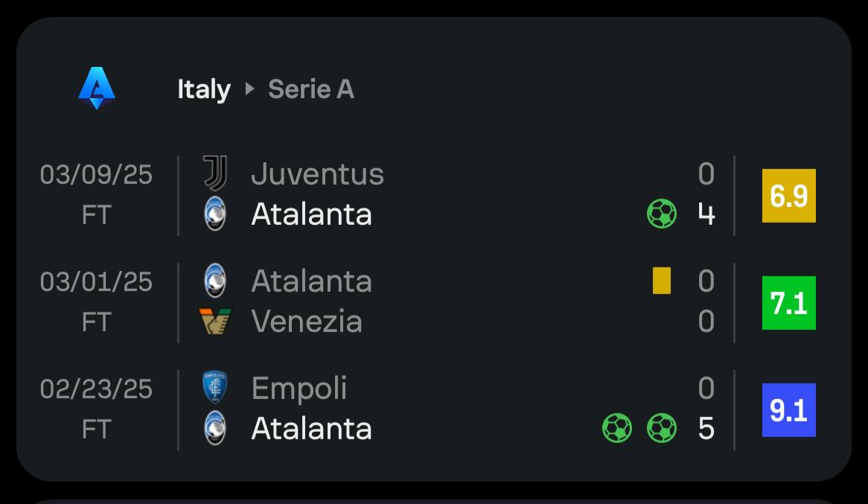Screen dimensions: 868x504
Task: Click the Serie A league logo
Action: tap(97, 88)
